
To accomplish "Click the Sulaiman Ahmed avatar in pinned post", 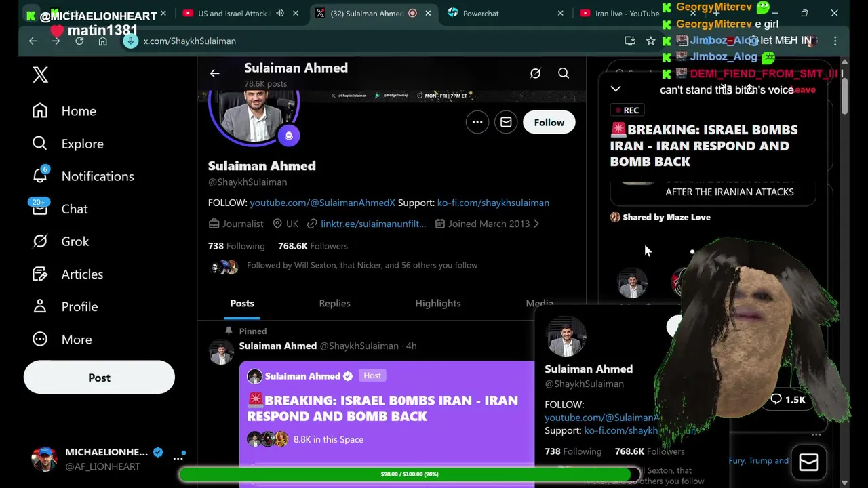I will pos(221,352).
